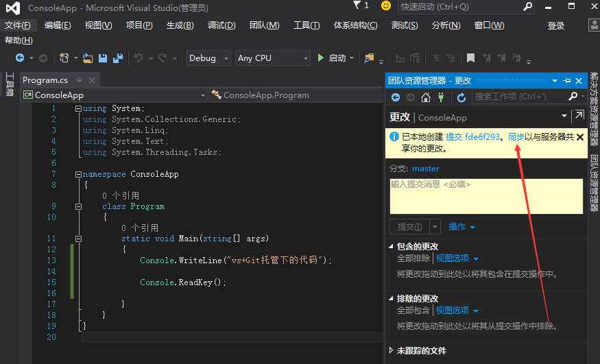Image resolution: width=600 pixels, height=364 pixels.
Task: Go to Team Explorer home icon
Action: [426, 97]
